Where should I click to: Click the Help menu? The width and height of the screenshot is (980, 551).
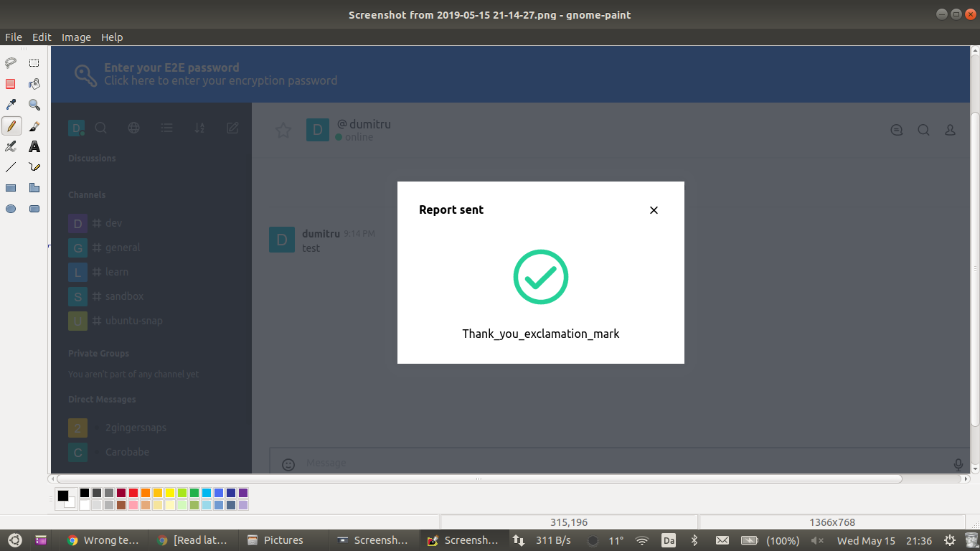[x=112, y=37]
